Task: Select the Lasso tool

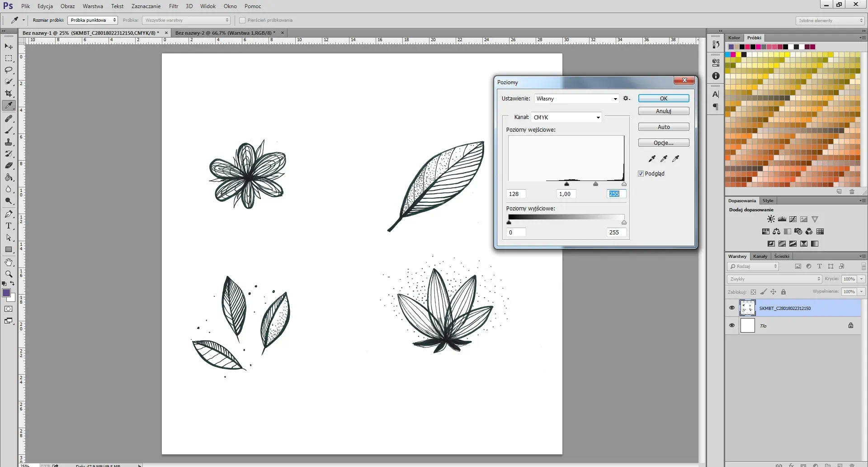Action: click(9, 70)
